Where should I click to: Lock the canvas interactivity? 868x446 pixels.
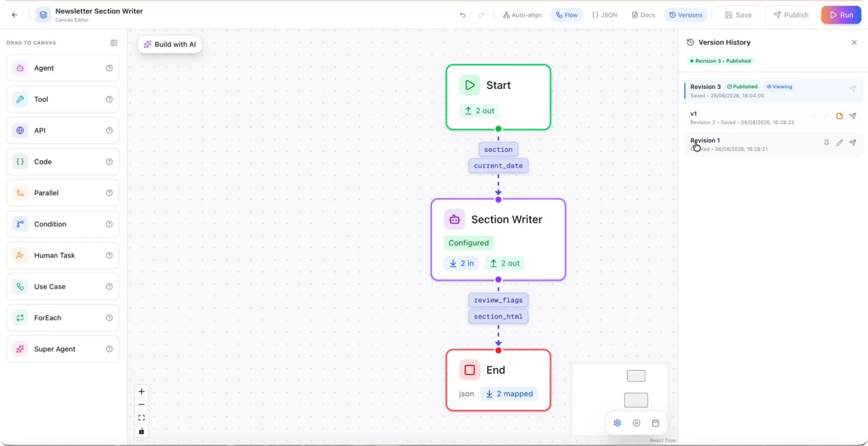tap(142, 431)
